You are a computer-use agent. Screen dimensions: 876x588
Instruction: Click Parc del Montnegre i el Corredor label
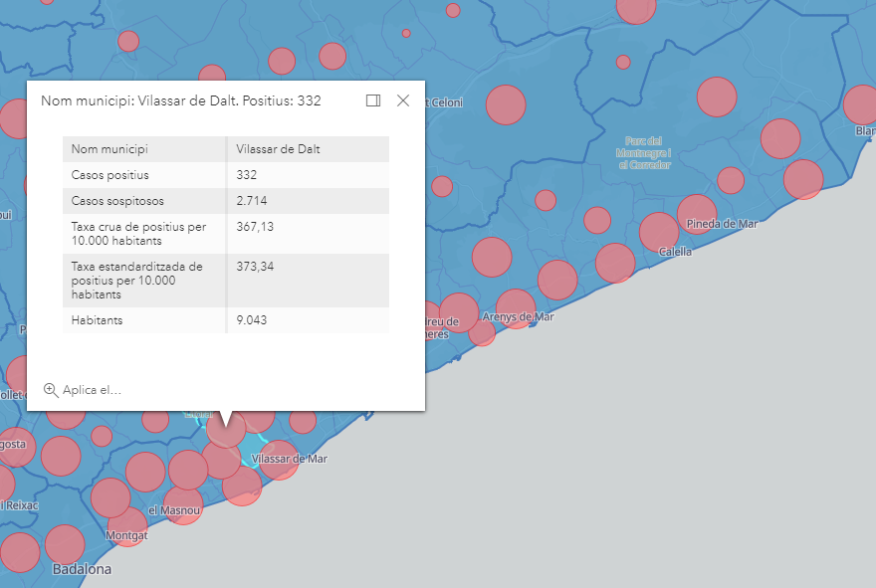[644, 153]
